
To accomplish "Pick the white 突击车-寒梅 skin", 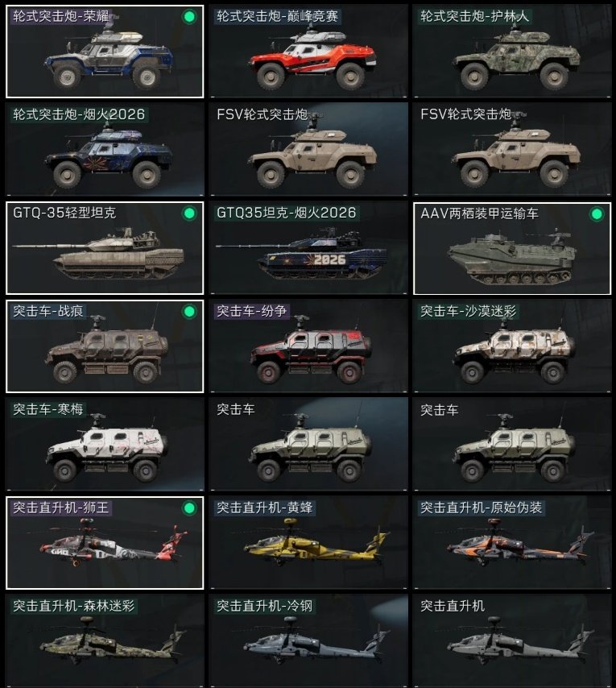I will (105, 445).
